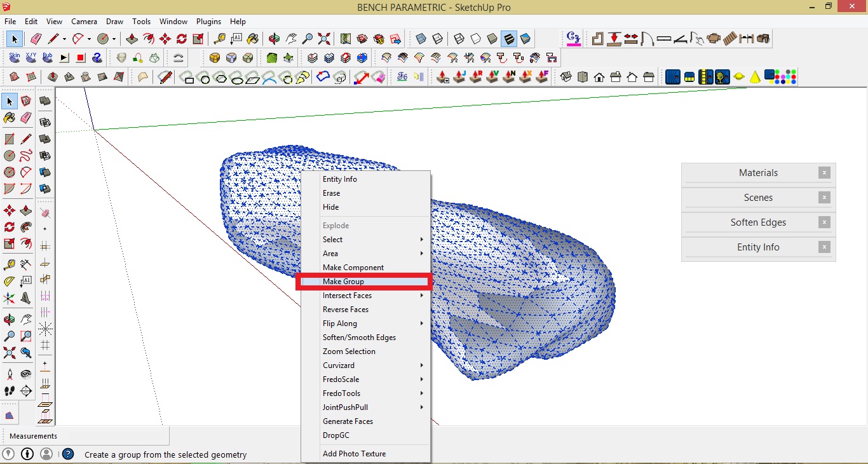Enable X-ray face style
This screenshot has width=868, height=464.
pyautogui.click(x=421, y=38)
